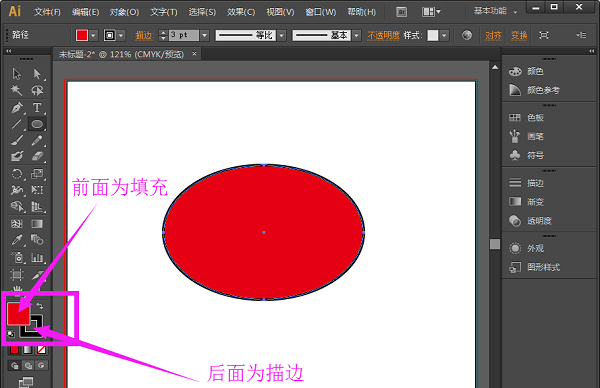Switch to 未标题-2* document tab

[121, 54]
